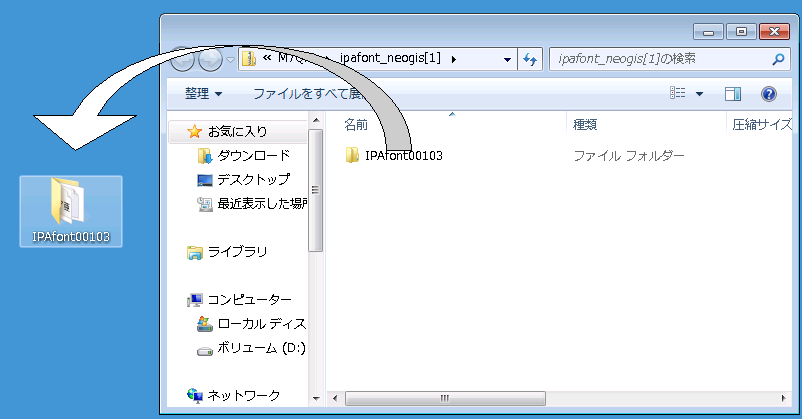Select the IPAfont00103 folder on the desktop
Viewport: 802px width, 419px height.
71,211
